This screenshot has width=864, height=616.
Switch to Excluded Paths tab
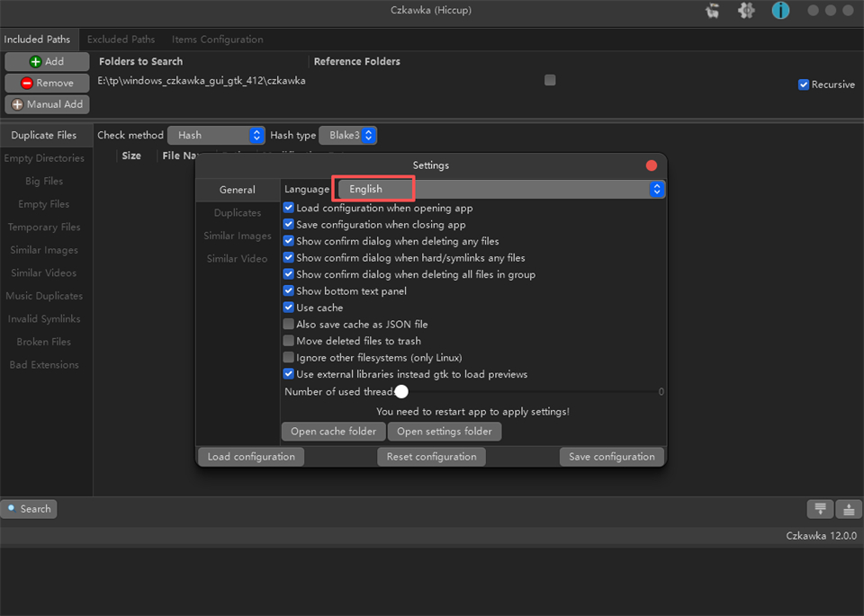(121, 40)
